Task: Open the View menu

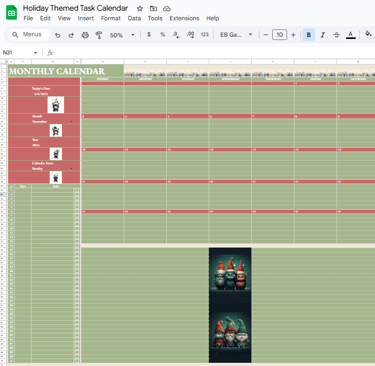Action: coord(64,18)
